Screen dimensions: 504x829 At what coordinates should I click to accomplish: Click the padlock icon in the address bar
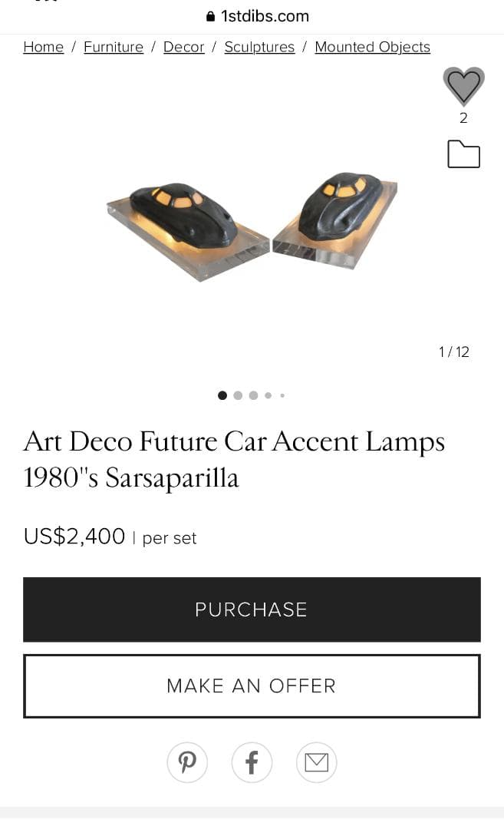[x=209, y=15]
